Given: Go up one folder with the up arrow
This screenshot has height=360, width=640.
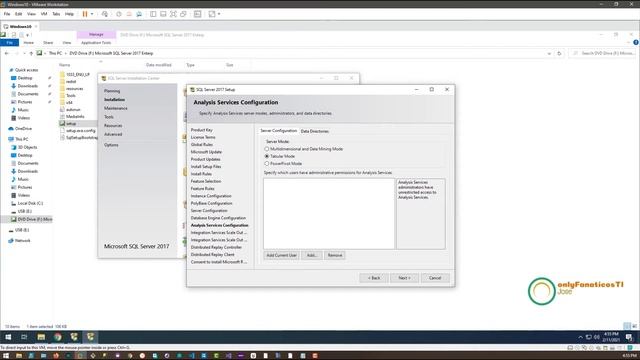Looking at the screenshot, I should click(31, 53).
